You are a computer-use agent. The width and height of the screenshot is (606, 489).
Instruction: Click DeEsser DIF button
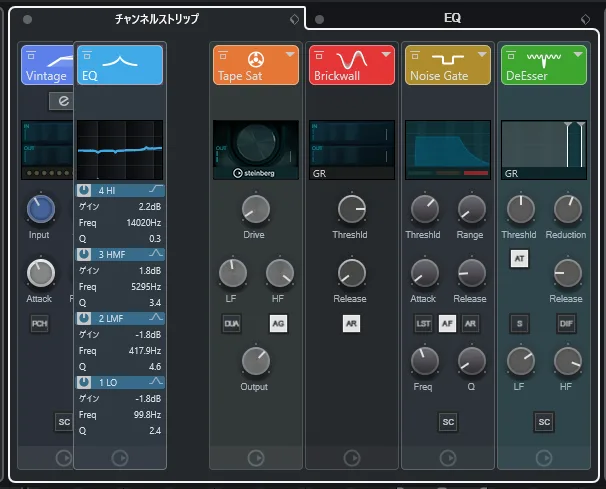(x=566, y=324)
